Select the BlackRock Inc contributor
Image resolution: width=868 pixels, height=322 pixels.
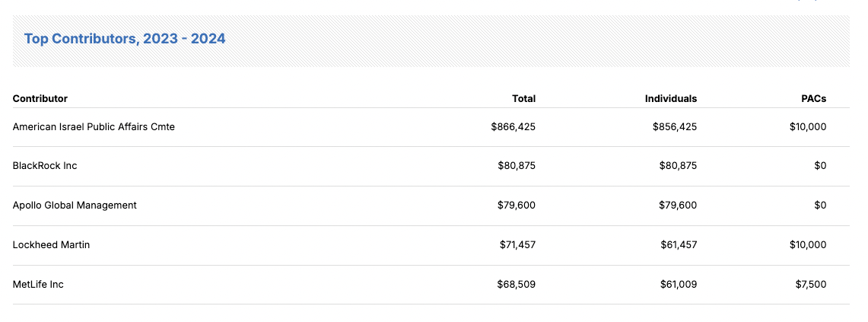[x=45, y=166]
